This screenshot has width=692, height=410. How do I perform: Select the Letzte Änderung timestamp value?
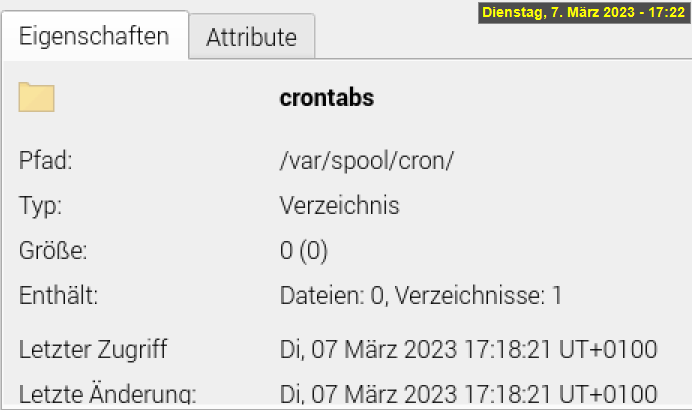[468, 392]
